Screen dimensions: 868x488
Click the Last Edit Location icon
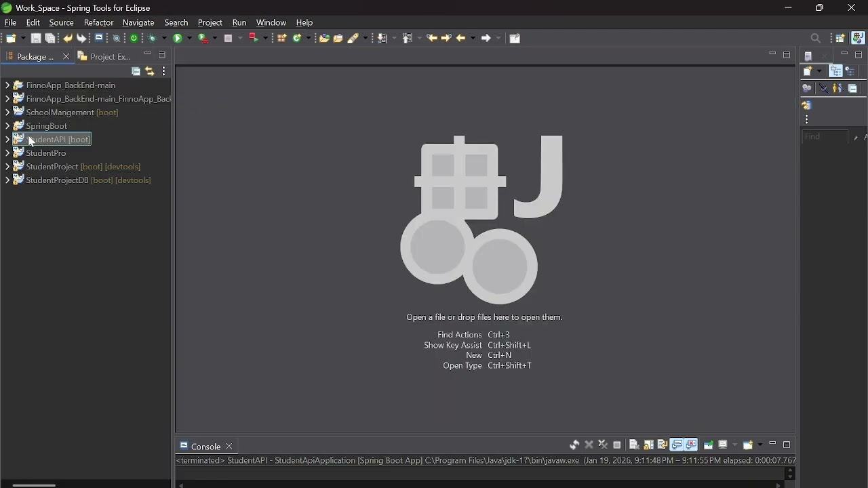432,39
